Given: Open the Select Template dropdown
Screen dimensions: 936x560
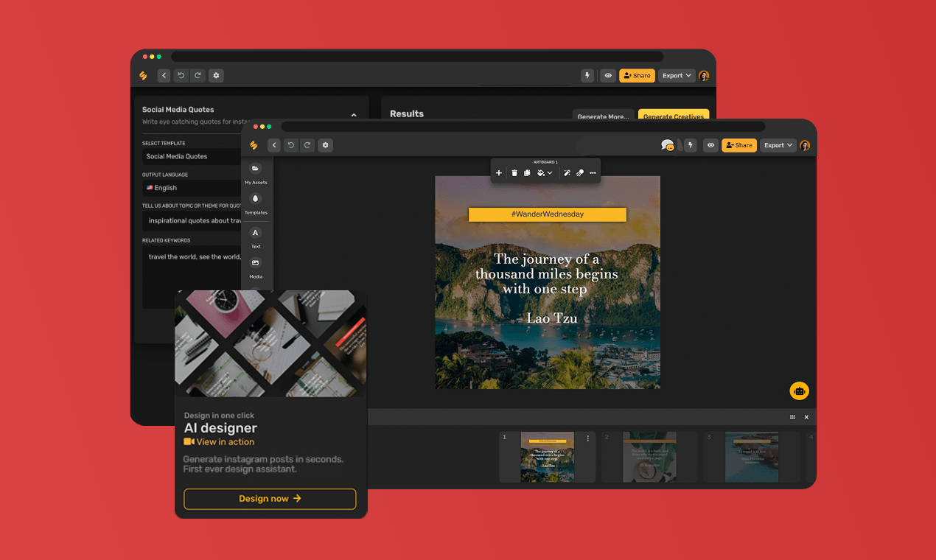Looking at the screenshot, I should (x=193, y=156).
